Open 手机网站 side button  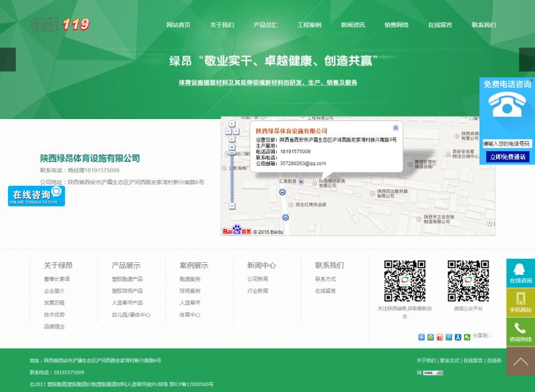pyautogui.click(x=520, y=302)
